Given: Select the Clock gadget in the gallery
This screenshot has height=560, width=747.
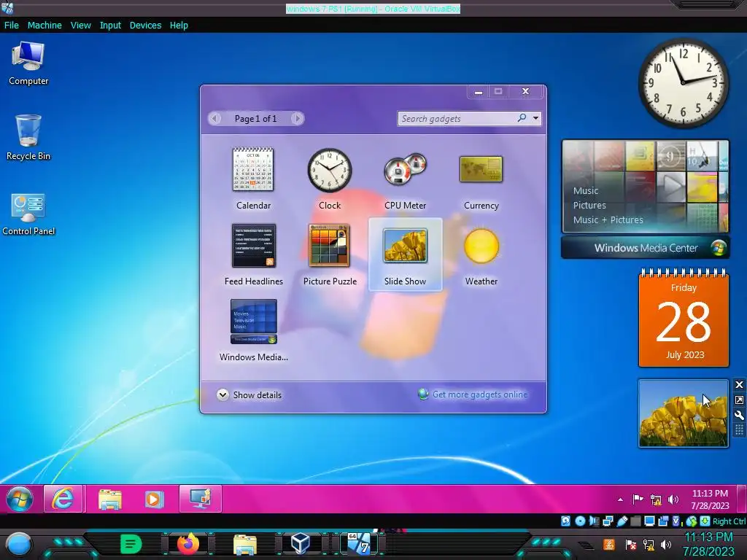Looking at the screenshot, I should coord(329,179).
